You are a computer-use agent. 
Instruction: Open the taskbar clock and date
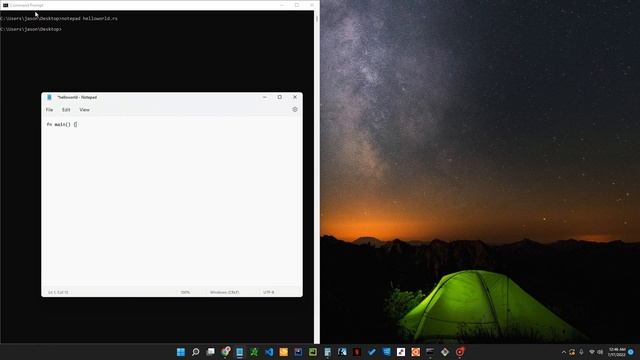[617, 352]
